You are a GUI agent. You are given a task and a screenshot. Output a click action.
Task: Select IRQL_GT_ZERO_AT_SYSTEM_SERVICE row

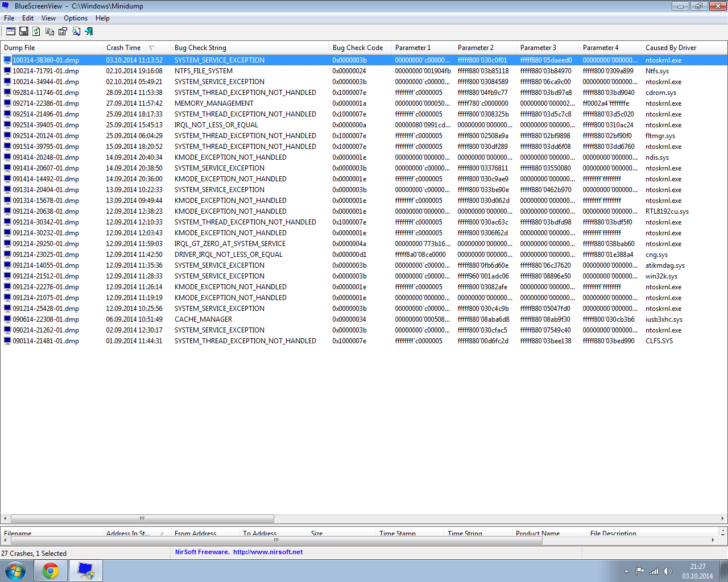coord(364,244)
